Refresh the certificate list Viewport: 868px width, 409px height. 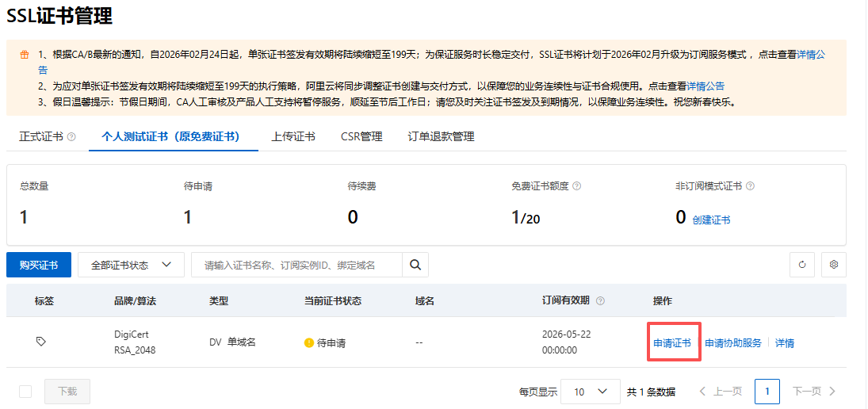tap(802, 265)
